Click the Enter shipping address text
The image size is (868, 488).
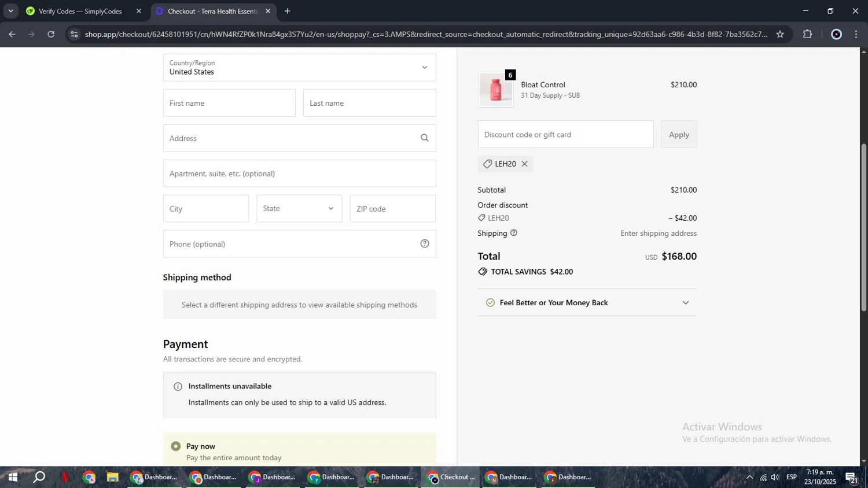(659, 234)
